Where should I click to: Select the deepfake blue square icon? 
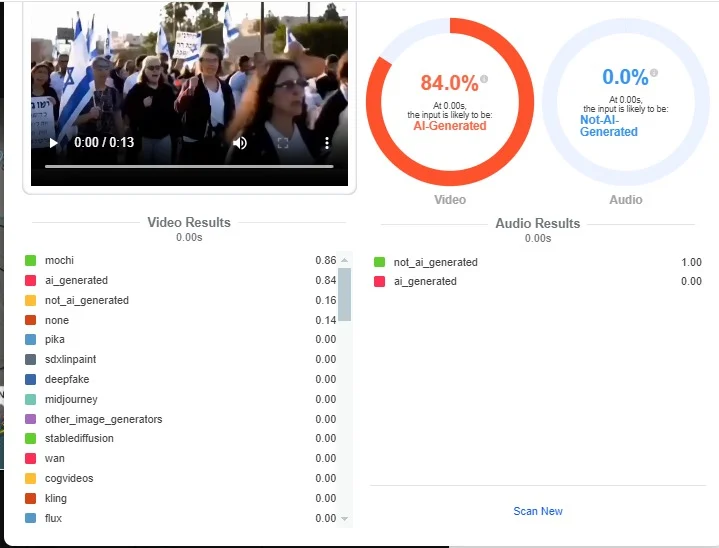[x=31, y=380]
